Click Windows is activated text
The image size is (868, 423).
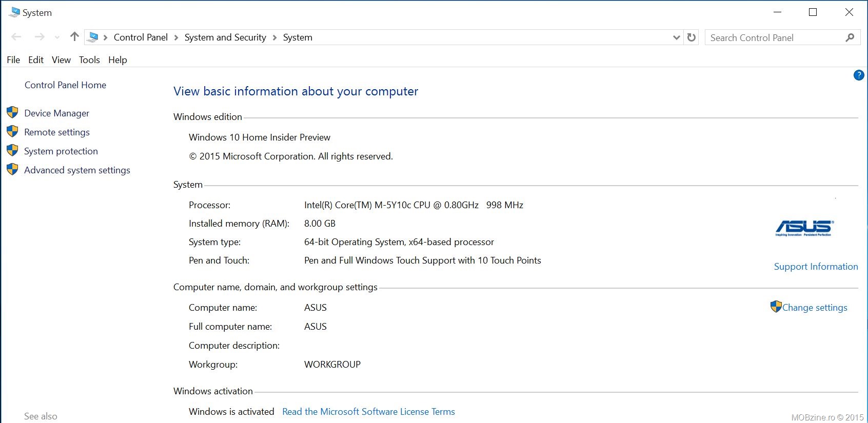point(231,412)
